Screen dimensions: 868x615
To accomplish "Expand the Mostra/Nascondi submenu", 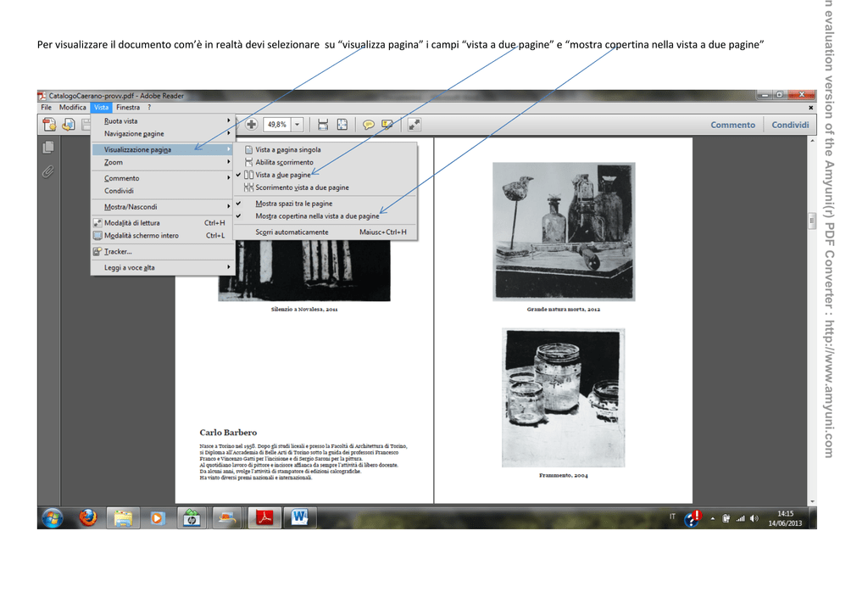I will point(163,207).
